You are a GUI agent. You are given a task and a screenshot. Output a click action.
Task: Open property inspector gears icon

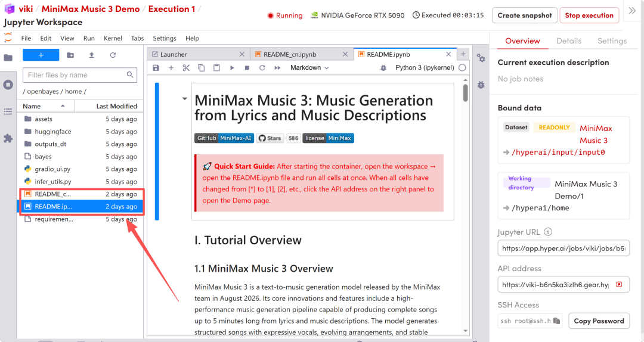(x=481, y=58)
